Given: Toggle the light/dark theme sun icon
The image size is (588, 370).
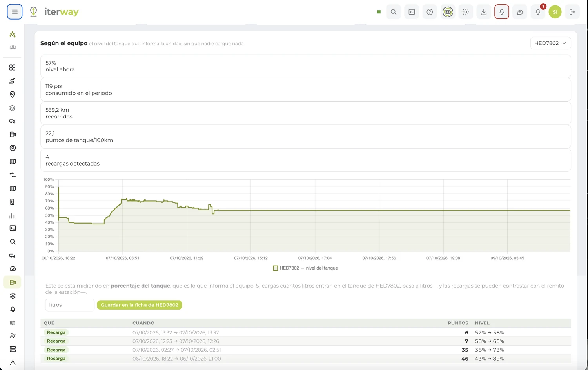Looking at the screenshot, I should [x=466, y=12].
